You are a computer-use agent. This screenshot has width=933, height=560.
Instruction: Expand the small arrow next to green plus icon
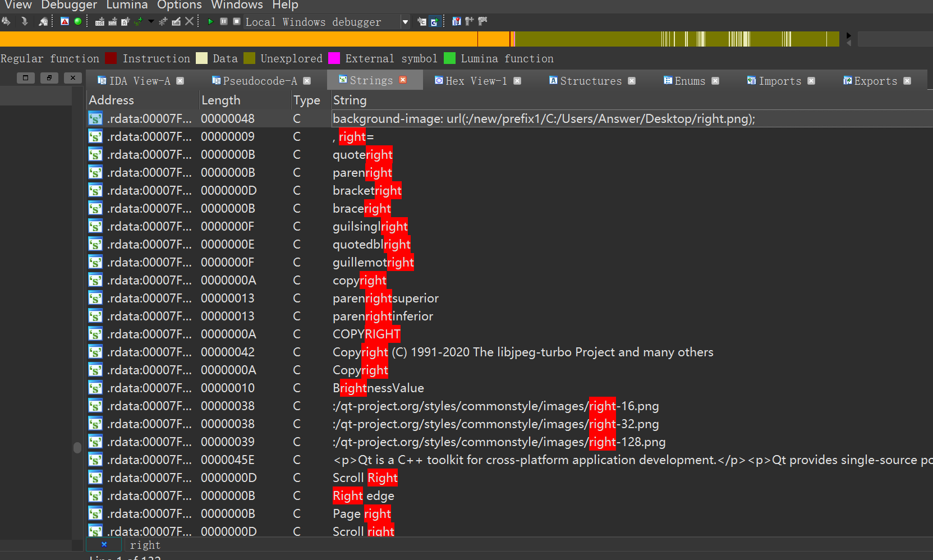coord(151,21)
